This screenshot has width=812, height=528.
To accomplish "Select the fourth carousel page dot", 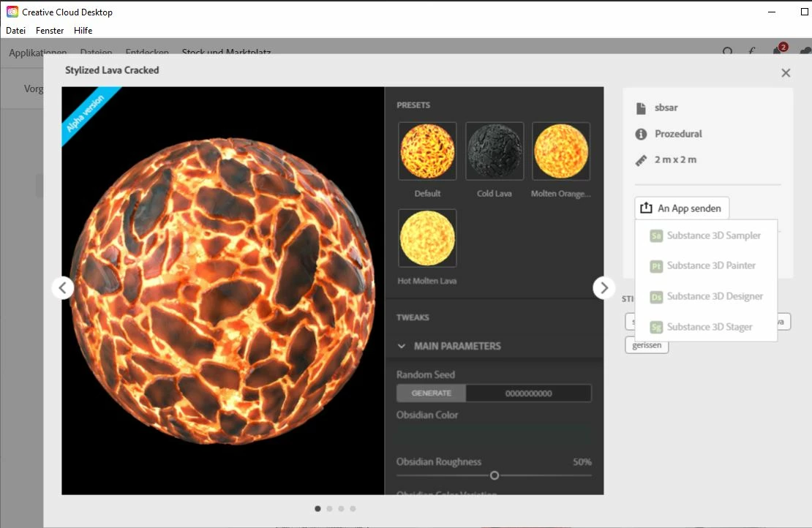I will (353, 508).
